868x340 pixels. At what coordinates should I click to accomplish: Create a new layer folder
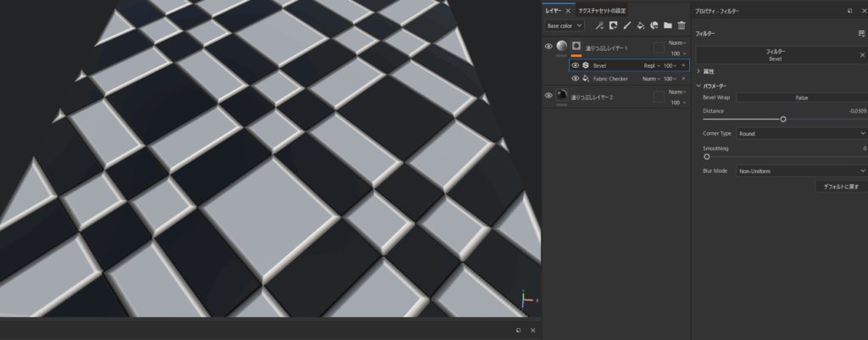pyautogui.click(x=668, y=25)
